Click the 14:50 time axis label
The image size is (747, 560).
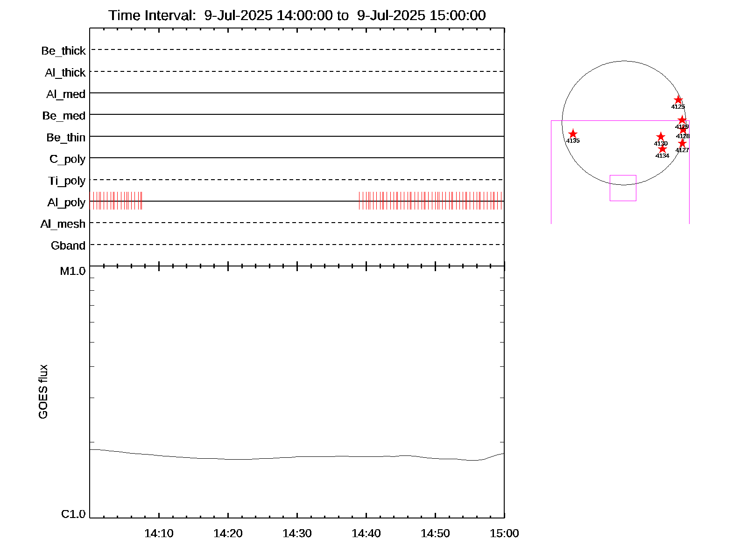435,533
